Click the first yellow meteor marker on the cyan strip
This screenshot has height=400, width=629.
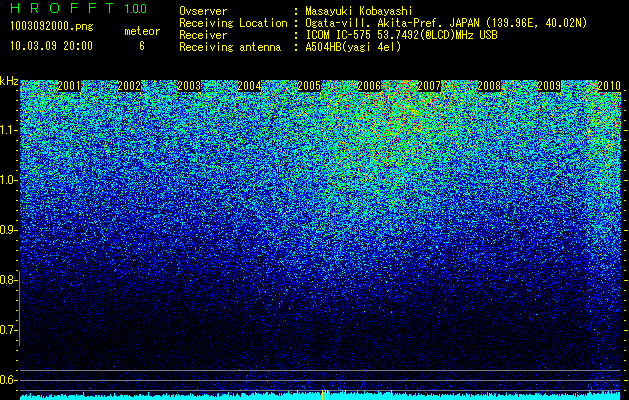point(297,395)
